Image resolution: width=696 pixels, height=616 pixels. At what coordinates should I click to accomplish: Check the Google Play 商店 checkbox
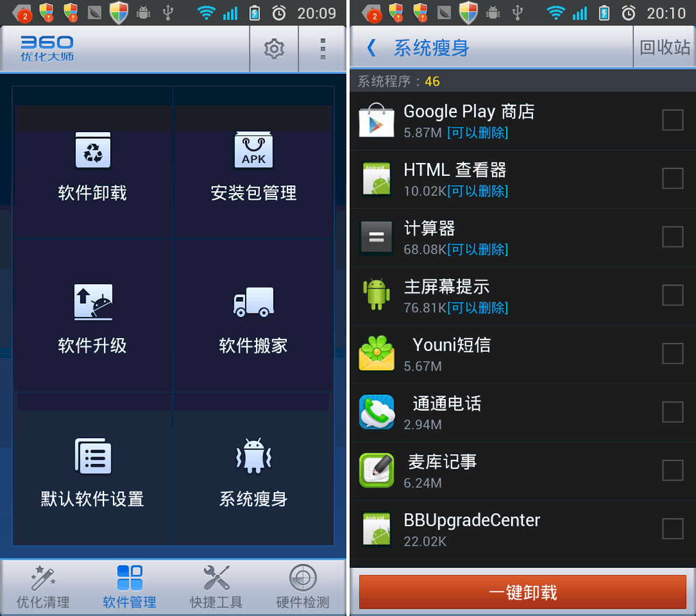point(673,120)
